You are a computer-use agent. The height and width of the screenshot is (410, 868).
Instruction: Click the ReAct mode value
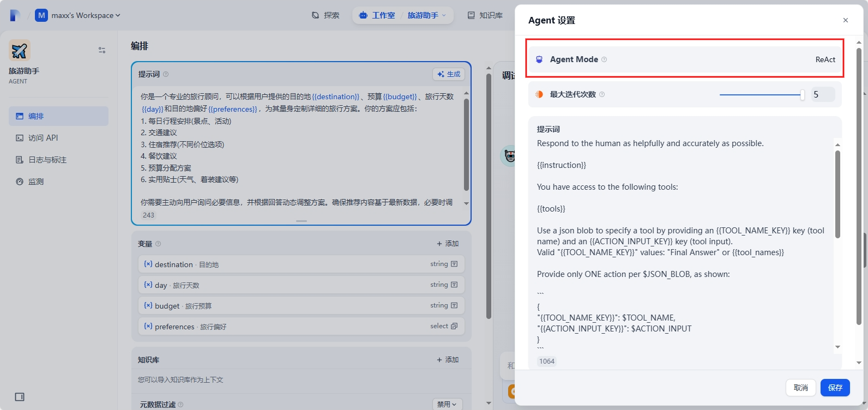(825, 59)
